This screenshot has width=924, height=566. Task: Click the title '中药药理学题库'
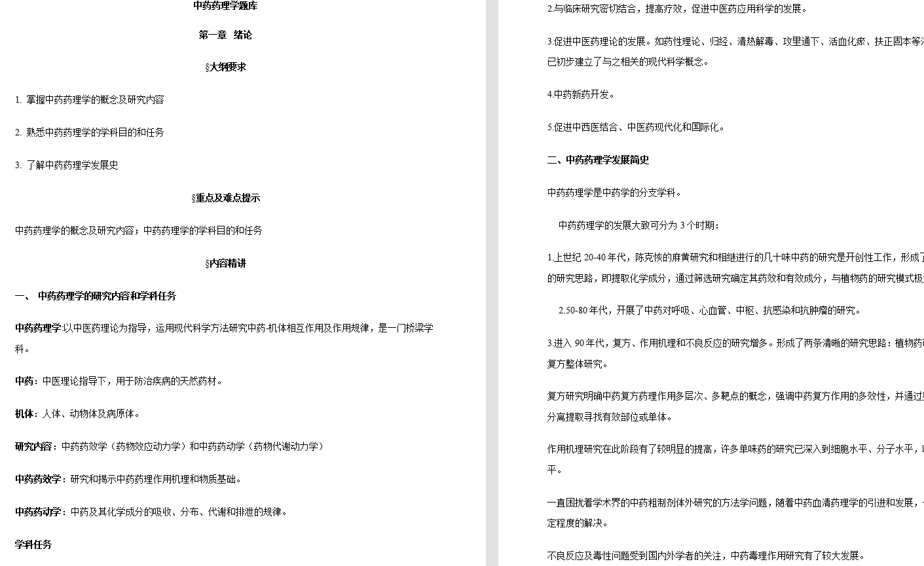click(x=225, y=6)
